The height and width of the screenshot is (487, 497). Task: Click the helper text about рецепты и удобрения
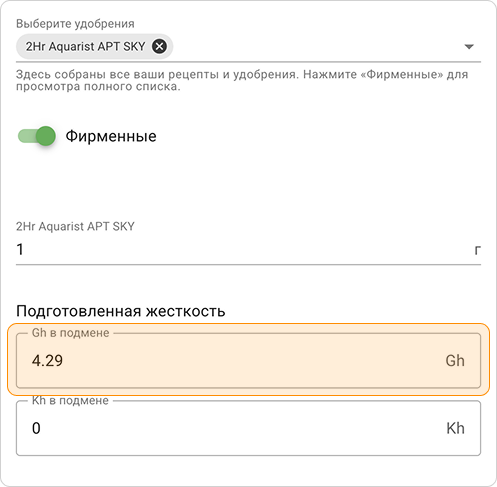coord(242,80)
